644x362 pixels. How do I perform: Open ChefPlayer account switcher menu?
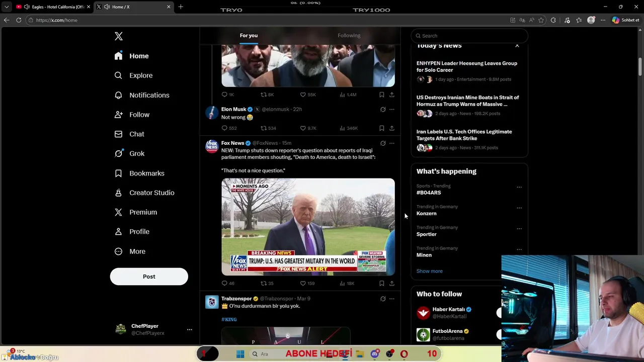(189, 330)
